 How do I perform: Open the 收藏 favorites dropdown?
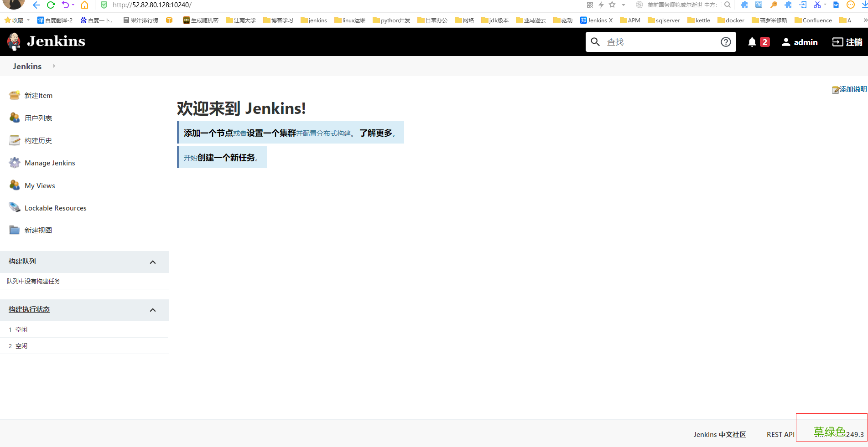[16, 20]
